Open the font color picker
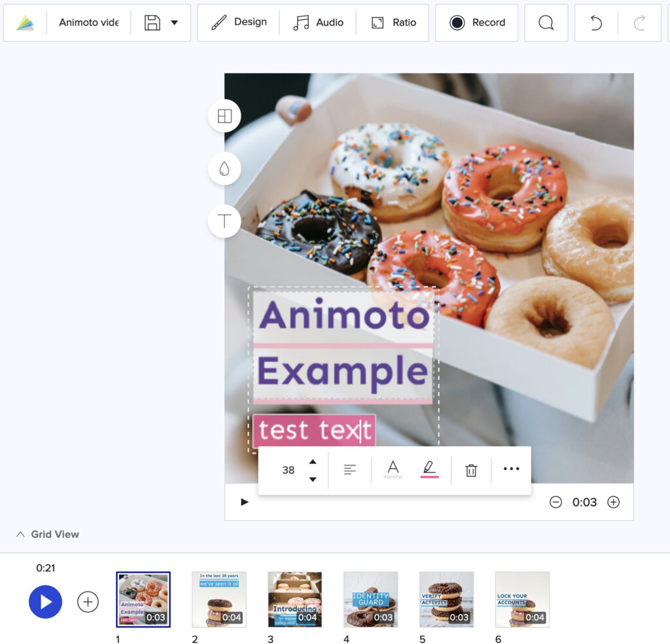 (x=393, y=468)
